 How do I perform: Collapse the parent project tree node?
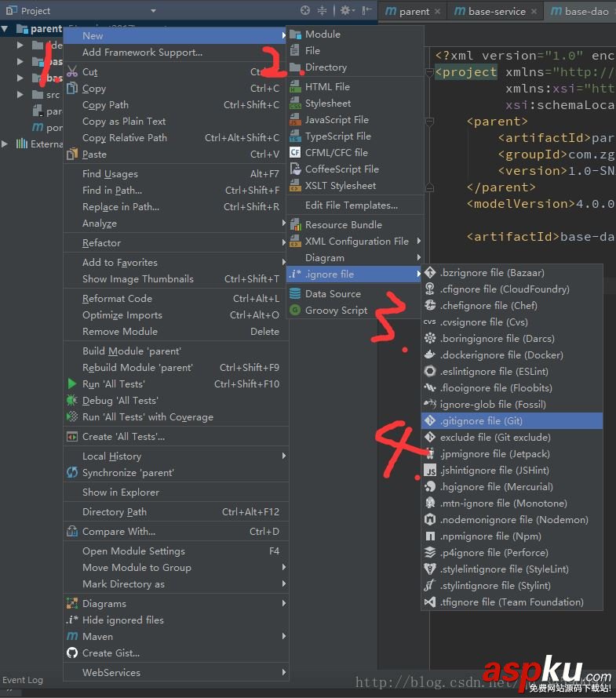[5, 29]
